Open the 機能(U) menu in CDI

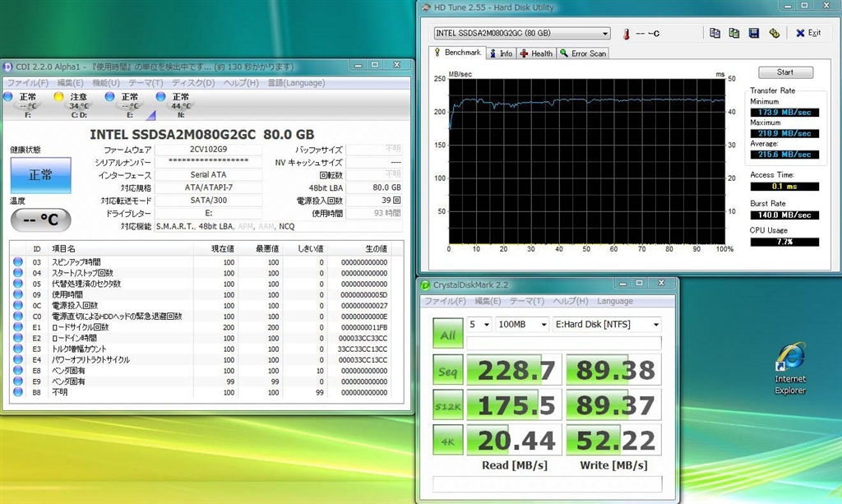point(106,83)
